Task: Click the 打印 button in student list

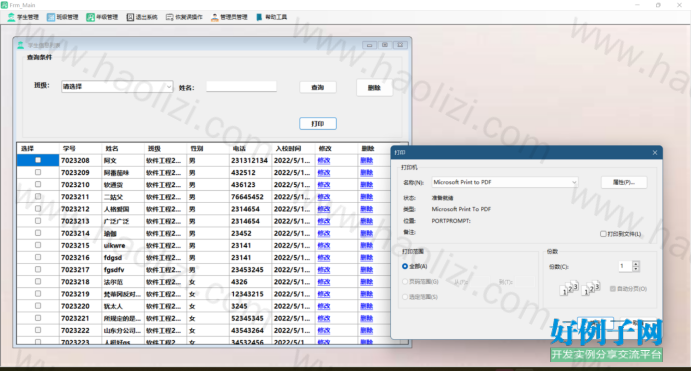Action: 318,124
